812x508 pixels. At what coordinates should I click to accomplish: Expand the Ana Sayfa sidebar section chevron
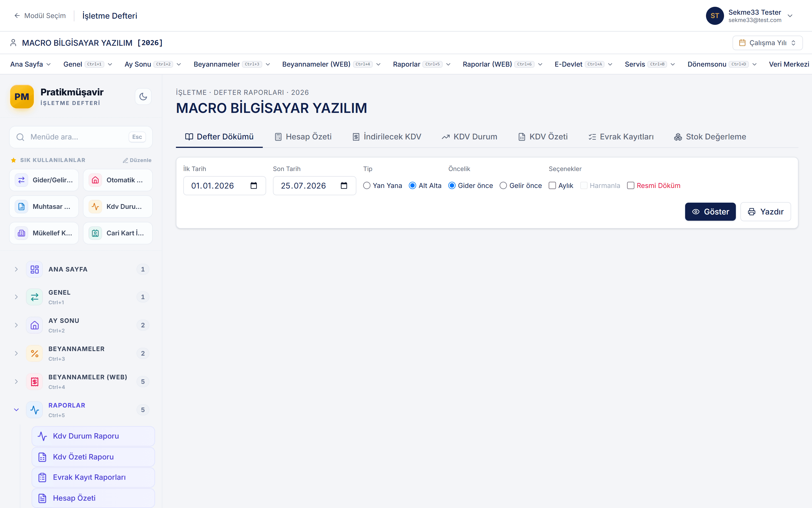[x=16, y=270]
